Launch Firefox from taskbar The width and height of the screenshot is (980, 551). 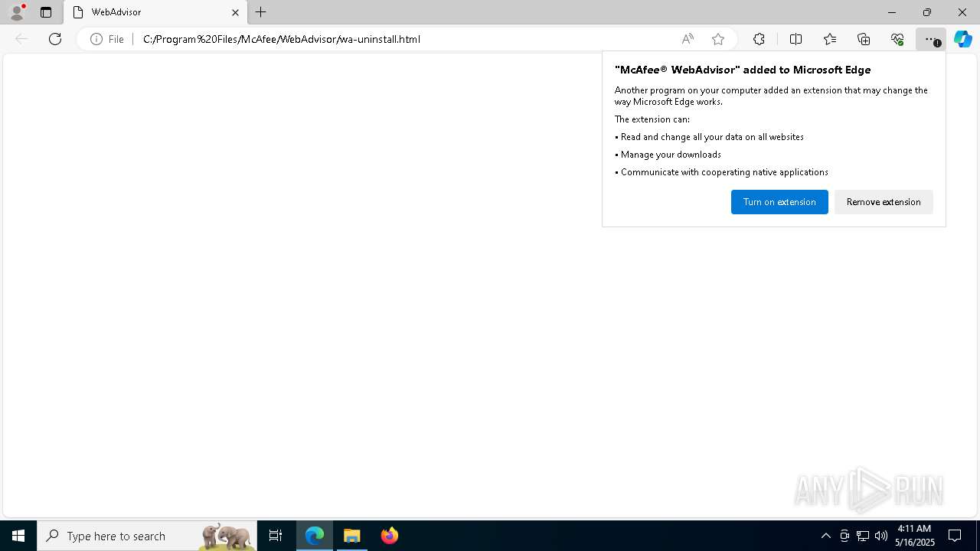point(390,536)
